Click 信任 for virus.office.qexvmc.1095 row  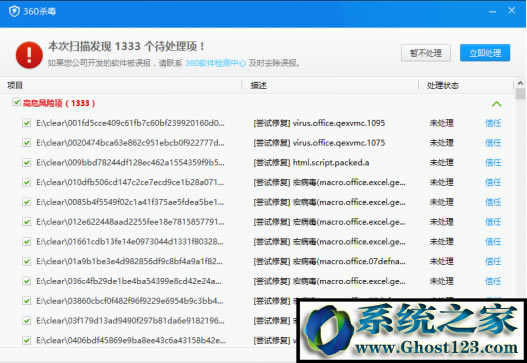tap(493, 123)
